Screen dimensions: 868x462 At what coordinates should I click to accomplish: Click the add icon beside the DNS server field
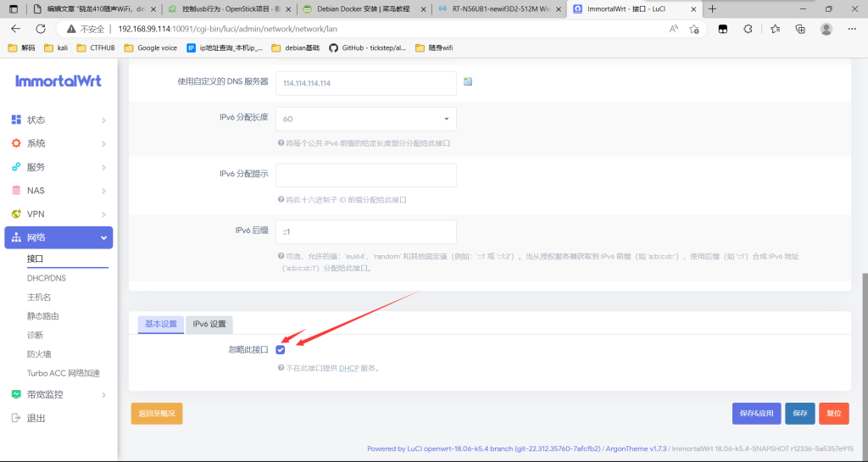pos(467,82)
